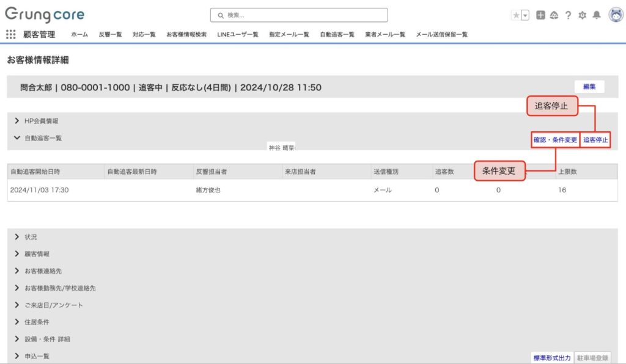Screen dimensions: 626x364
Task: Open the Trailhead guidance icon
Action: [x=554, y=15]
